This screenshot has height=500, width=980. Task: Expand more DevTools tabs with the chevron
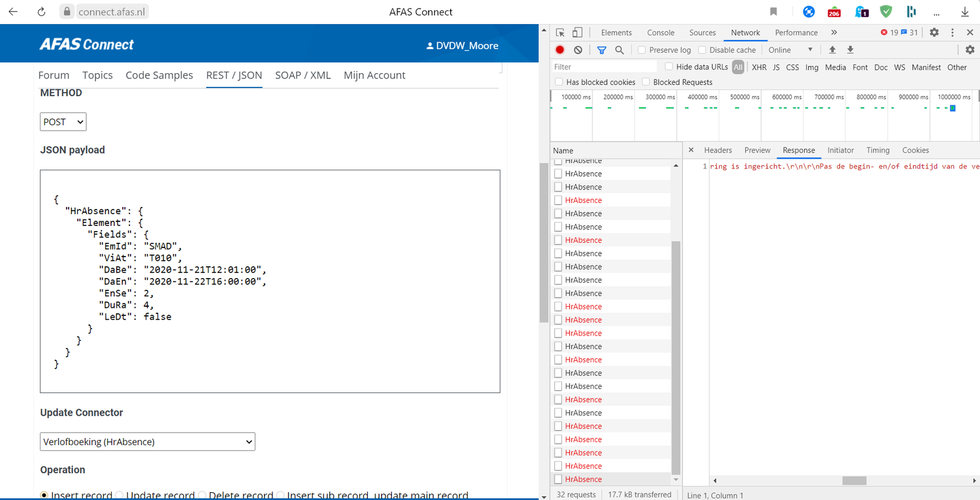834,33
